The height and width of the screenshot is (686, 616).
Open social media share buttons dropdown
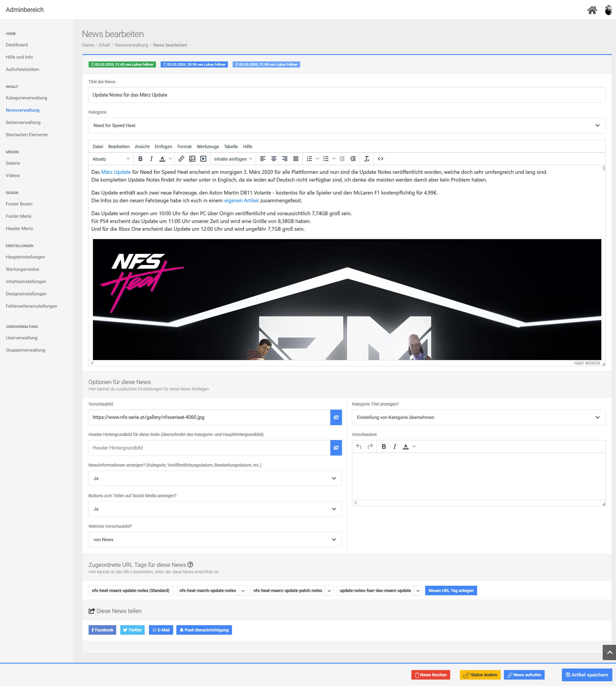coord(215,509)
